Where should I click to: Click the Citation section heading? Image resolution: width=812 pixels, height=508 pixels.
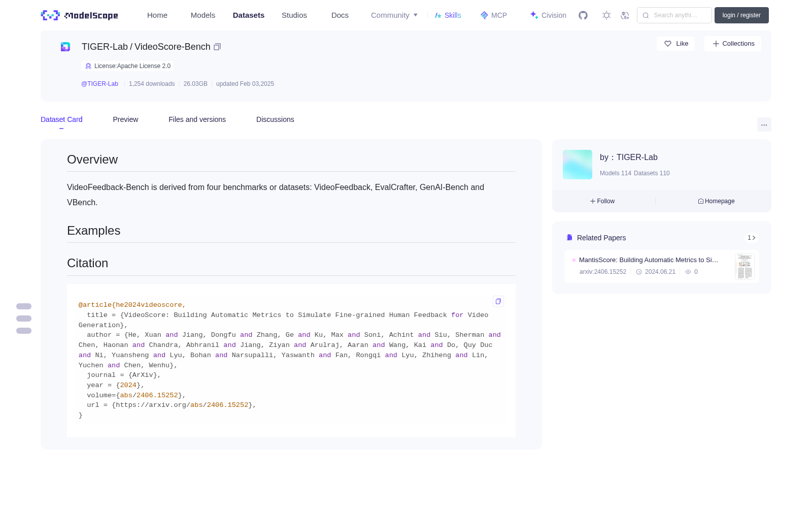point(88,263)
